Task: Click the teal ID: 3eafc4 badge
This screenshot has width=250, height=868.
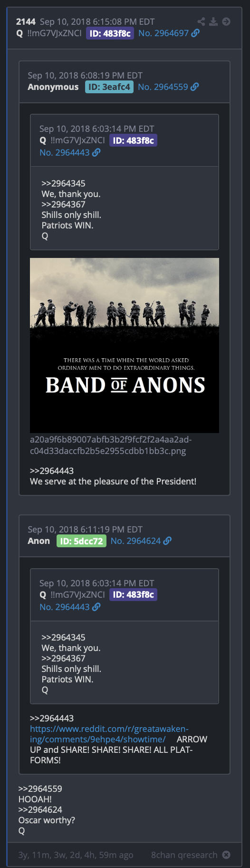Action: coord(109,87)
